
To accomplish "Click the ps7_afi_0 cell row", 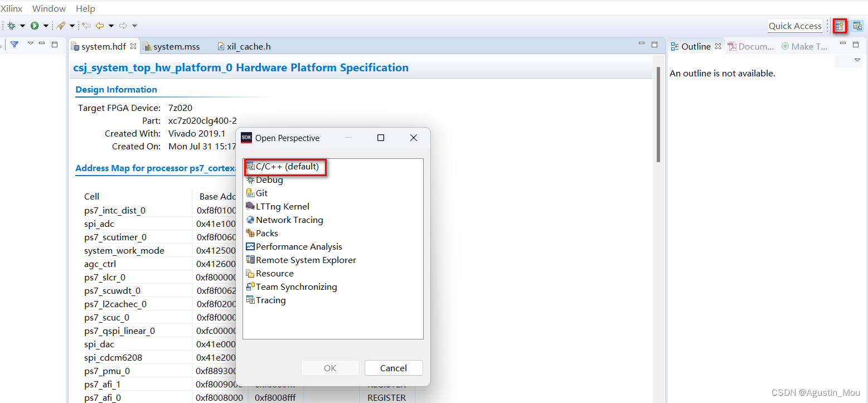I will click(x=103, y=397).
